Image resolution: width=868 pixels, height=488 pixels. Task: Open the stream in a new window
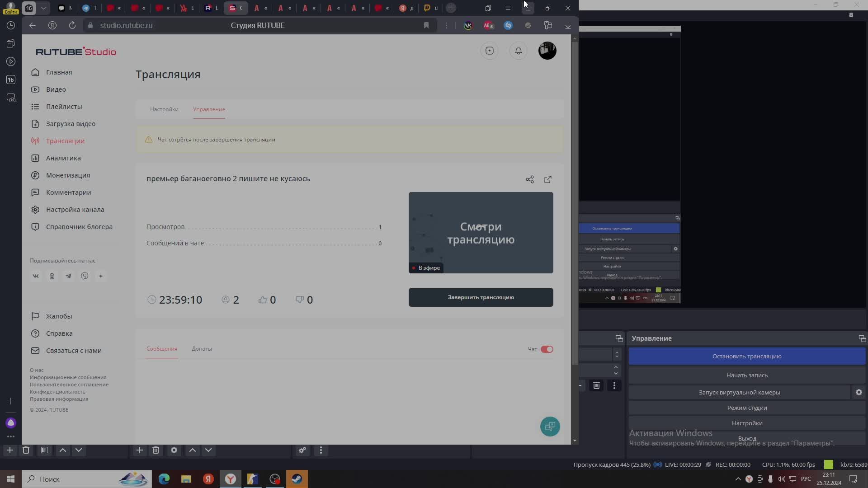pyautogui.click(x=548, y=179)
